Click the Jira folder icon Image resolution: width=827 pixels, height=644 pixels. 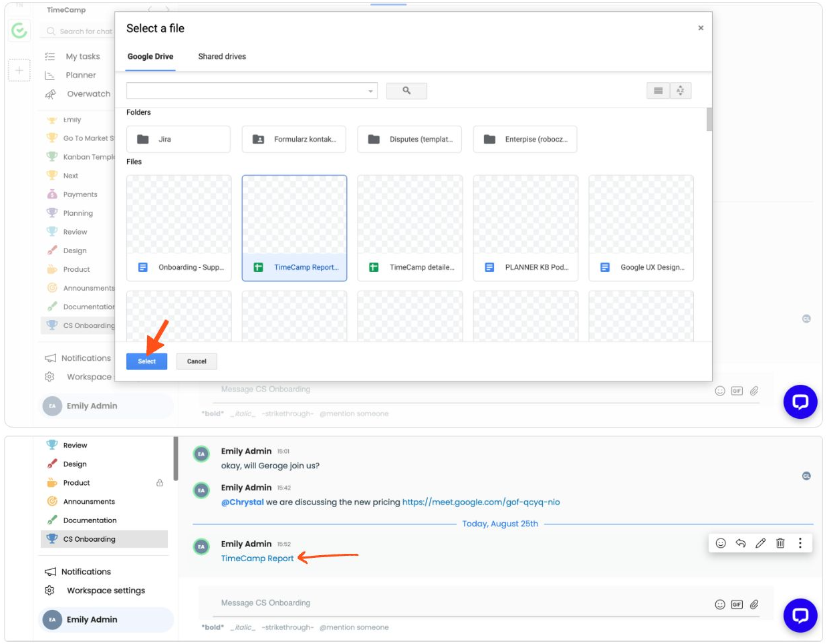[142, 139]
